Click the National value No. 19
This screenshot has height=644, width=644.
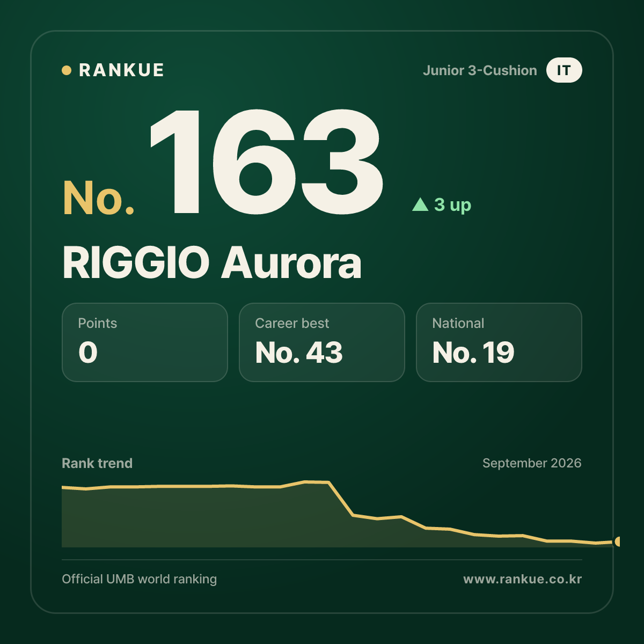click(x=473, y=353)
